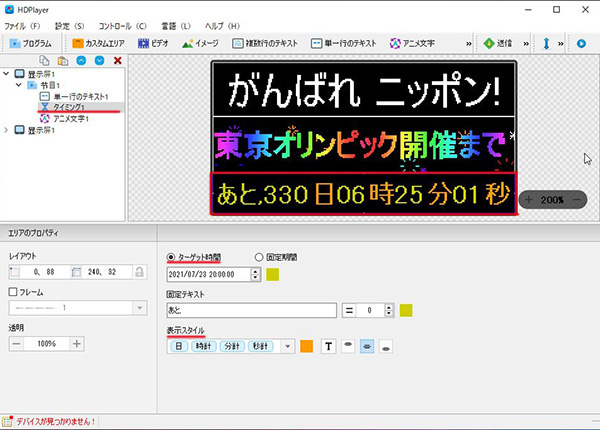600x430 pixels.
Task: Zoom out with the minus on 200% control
Action: [x=577, y=199]
